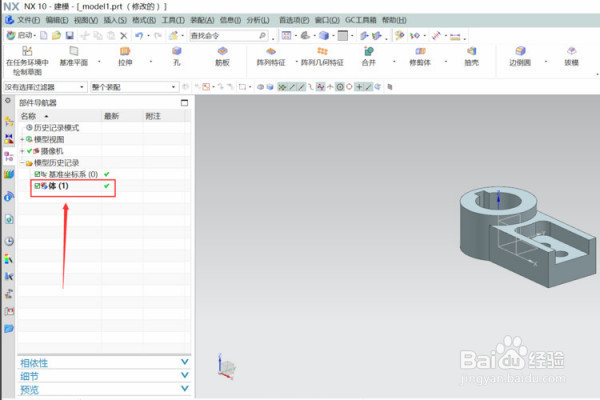
Task: Open the dropdown arrow next to 基准平面
Action: coord(99,62)
